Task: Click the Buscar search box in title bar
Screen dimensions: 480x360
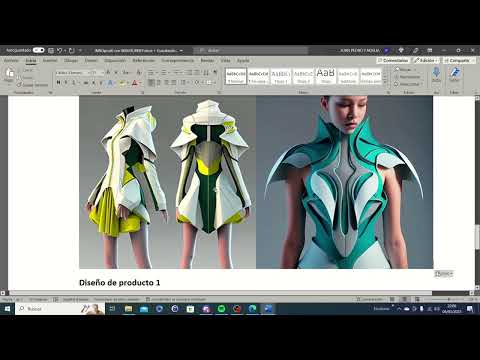Action: 251,50
